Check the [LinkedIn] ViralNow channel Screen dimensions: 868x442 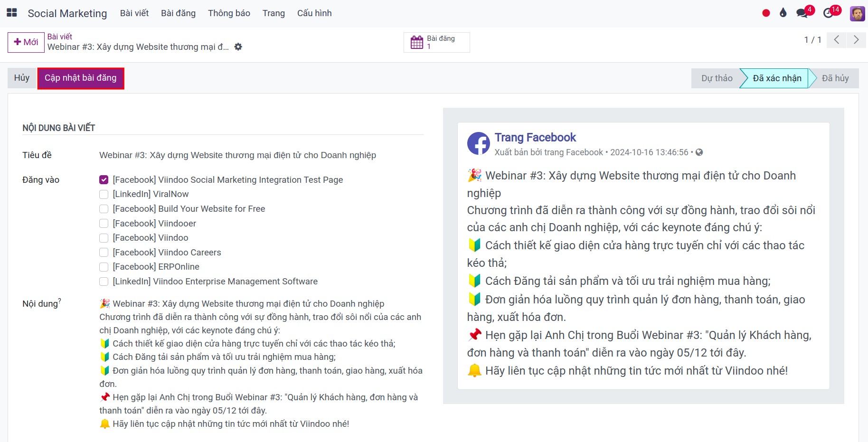104,194
